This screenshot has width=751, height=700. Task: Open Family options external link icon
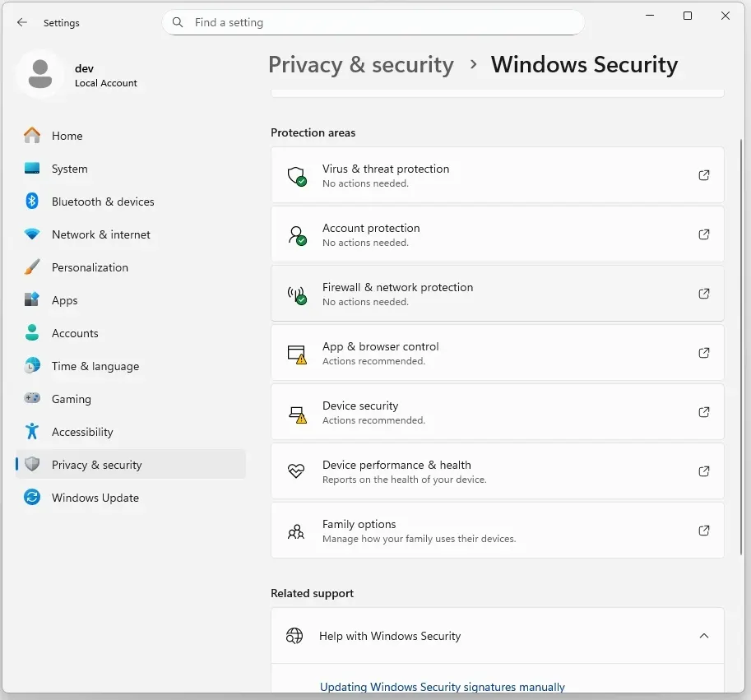704,531
